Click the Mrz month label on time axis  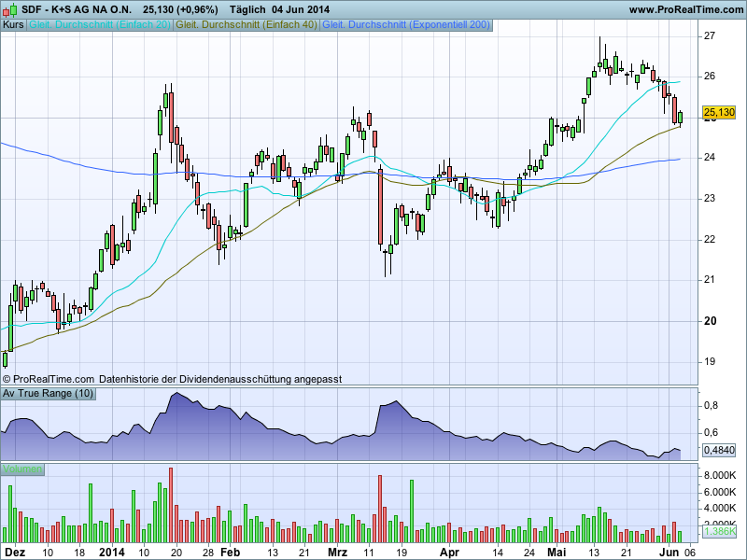coord(338,553)
